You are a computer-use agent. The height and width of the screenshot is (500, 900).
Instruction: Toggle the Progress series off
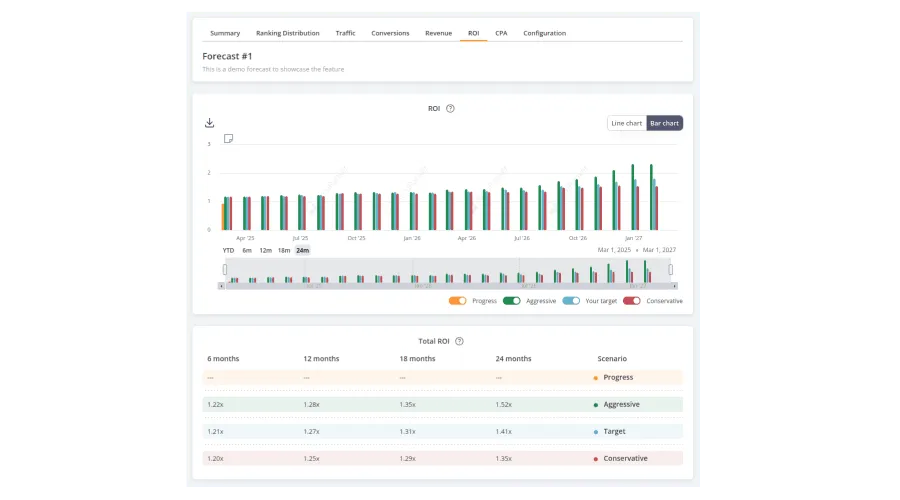458,300
